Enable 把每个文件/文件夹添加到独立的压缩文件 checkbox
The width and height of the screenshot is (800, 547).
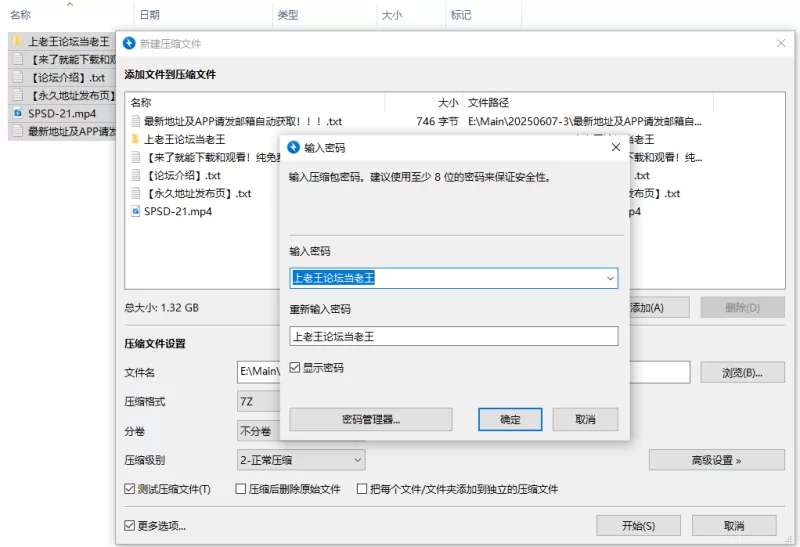(x=362, y=489)
